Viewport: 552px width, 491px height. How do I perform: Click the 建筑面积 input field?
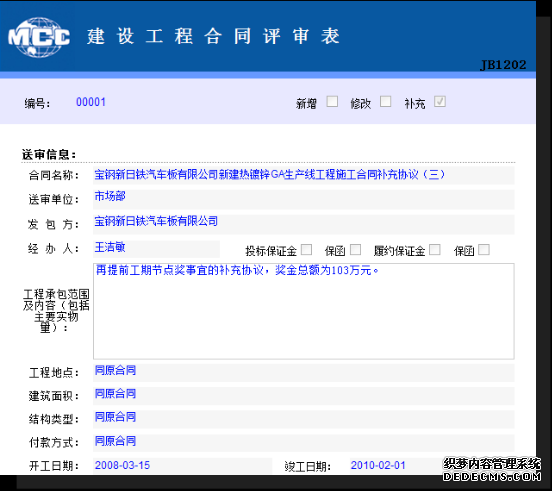tap(303, 396)
